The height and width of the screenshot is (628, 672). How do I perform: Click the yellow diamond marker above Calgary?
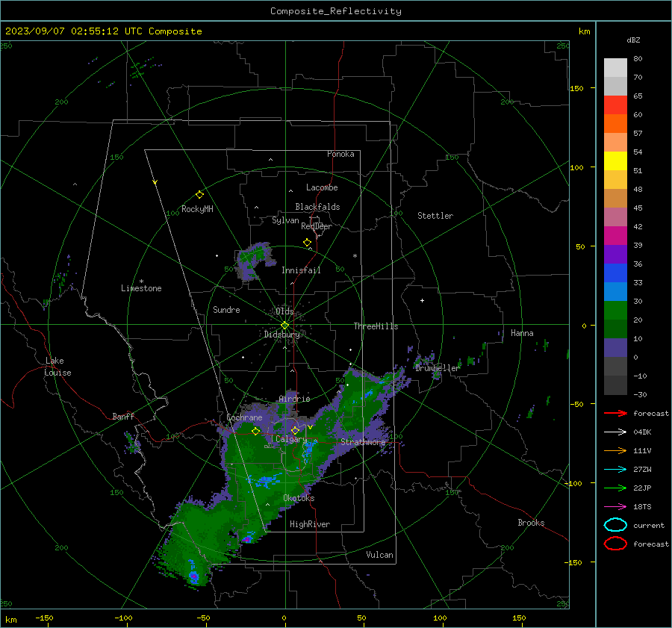(x=295, y=430)
